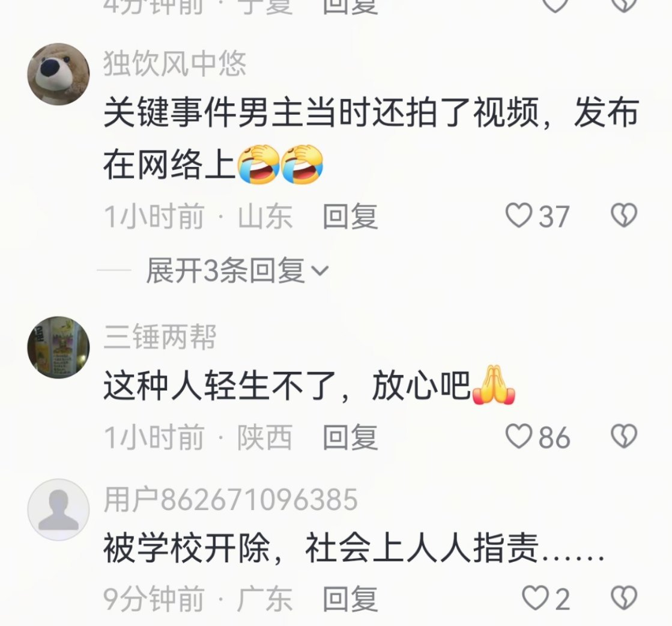
Task: Select comment text 被学校开除，社会上人人指责
Action: click(321, 547)
